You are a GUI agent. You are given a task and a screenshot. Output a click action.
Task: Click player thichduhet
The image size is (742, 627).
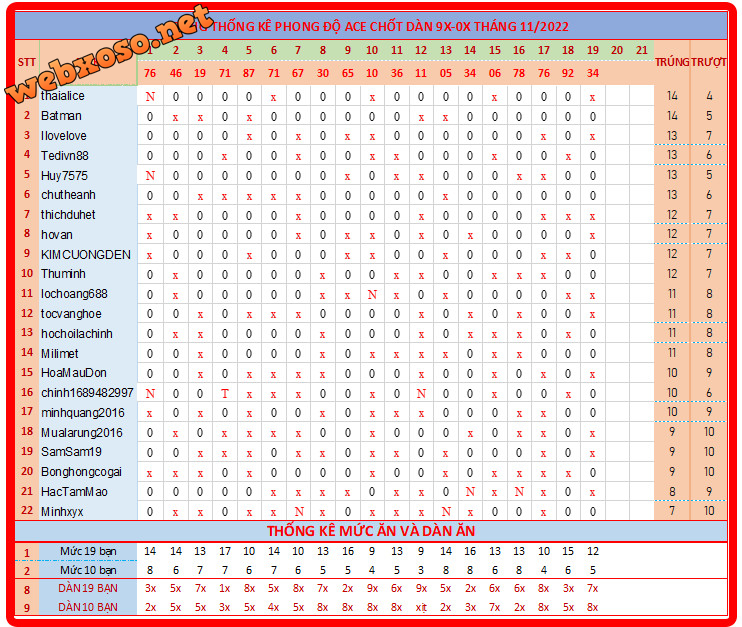tap(68, 215)
